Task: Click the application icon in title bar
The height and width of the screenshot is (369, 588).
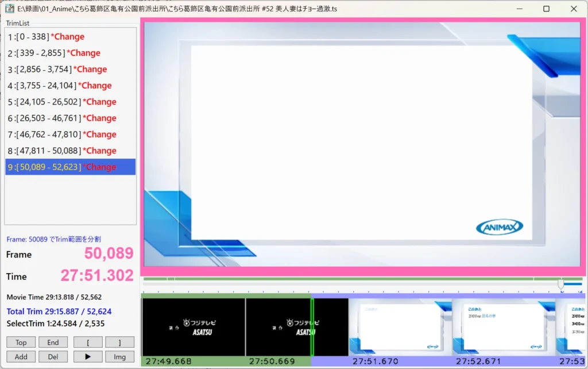Action: (x=9, y=9)
